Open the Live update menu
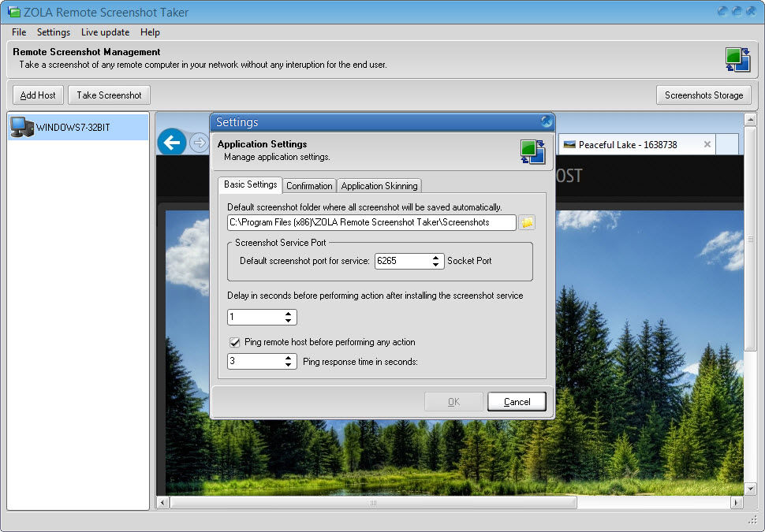 [x=106, y=32]
